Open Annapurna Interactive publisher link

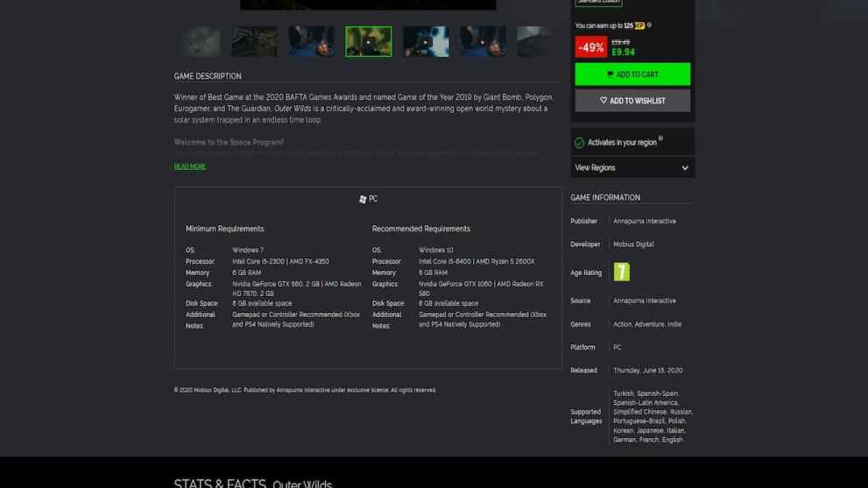click(x=644, y=222)
